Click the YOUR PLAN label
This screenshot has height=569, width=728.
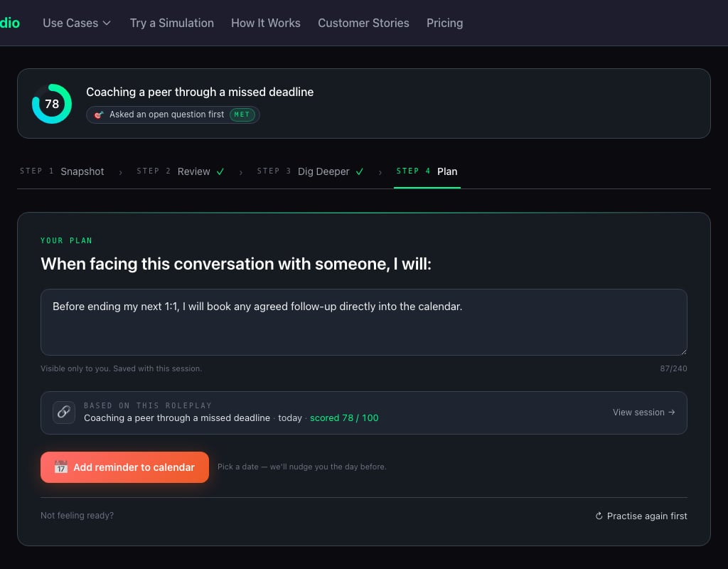(66, 240)
